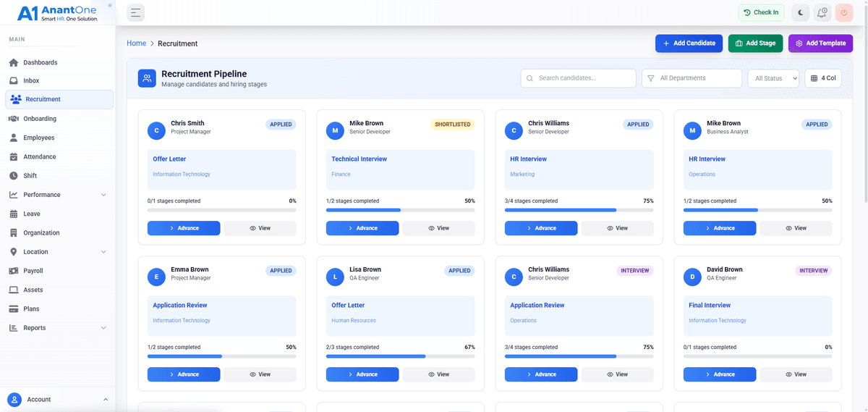Advance Emma Brown candidate
Screen dimensions: 868x412
184,374
